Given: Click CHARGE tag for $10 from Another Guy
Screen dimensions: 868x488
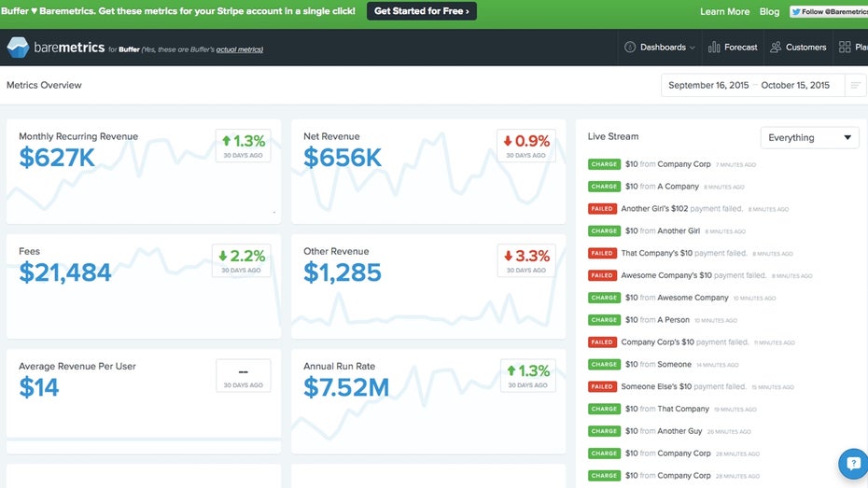Looking at the screenshot, I should (x=604, y=431).
